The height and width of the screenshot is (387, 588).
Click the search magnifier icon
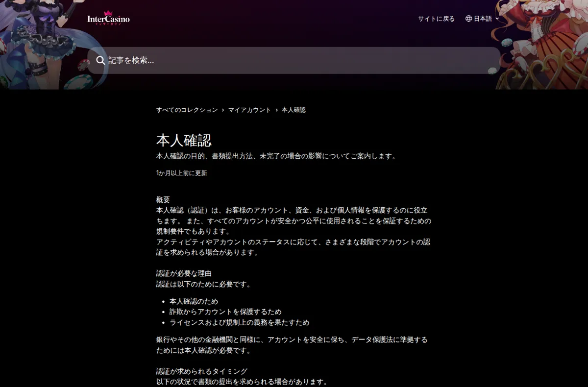click(x=100, y=60)
